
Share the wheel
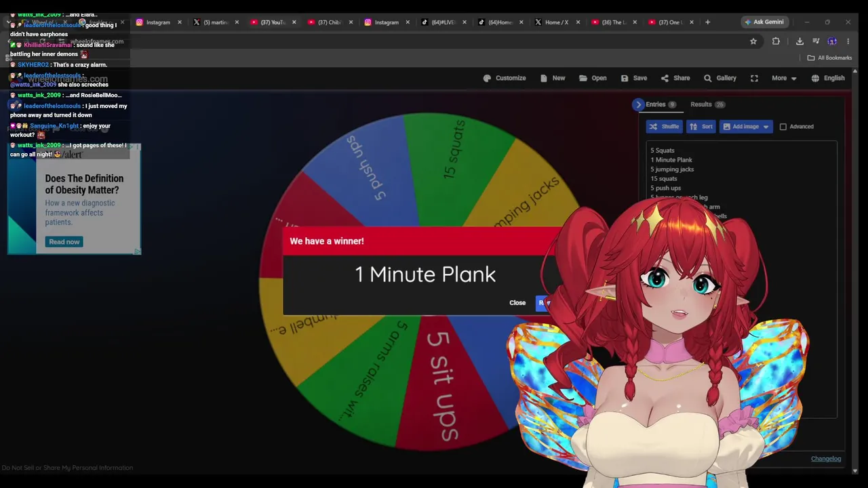[675, 78]
